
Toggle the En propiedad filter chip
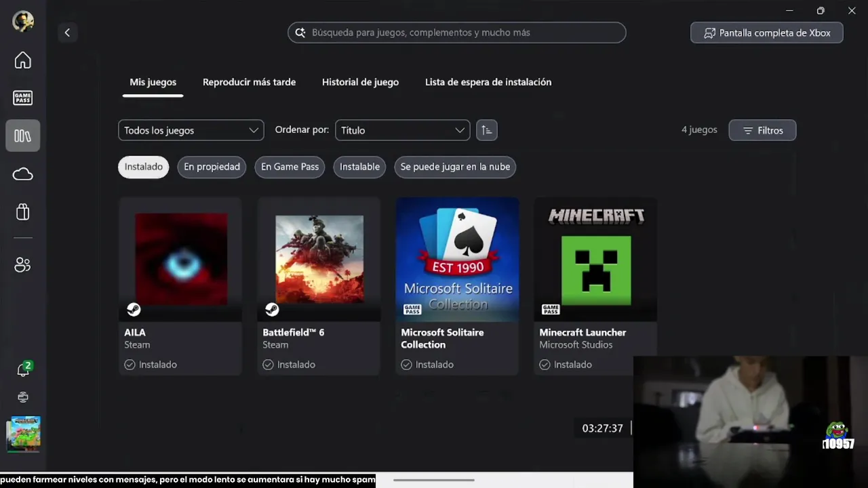(212, 167)
